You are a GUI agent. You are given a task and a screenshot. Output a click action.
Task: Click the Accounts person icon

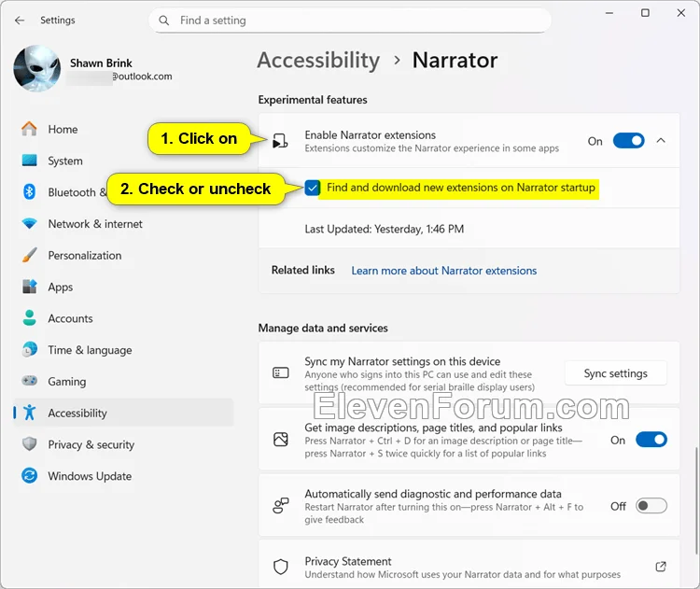(30, 318)
